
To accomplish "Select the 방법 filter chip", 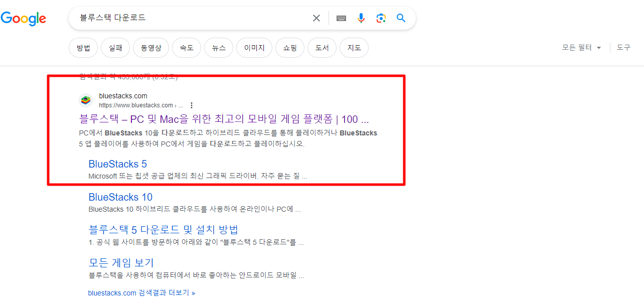I will pyautogui.click(x=83, y=48).
